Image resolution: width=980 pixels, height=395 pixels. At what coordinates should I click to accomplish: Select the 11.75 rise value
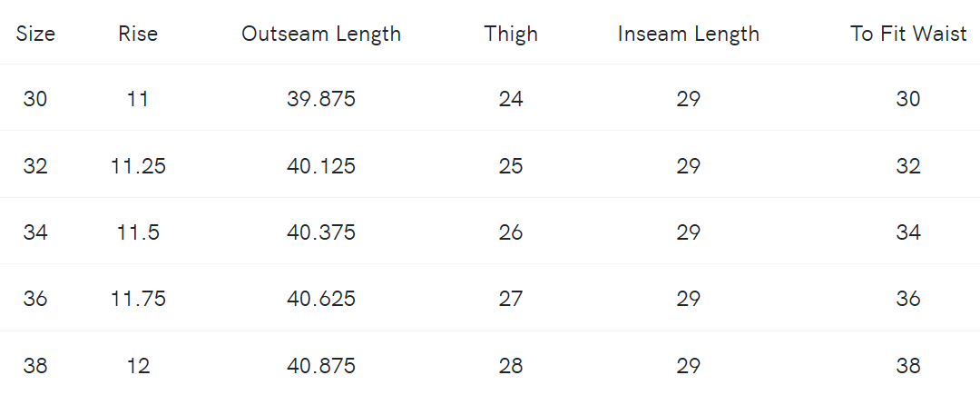138,299
